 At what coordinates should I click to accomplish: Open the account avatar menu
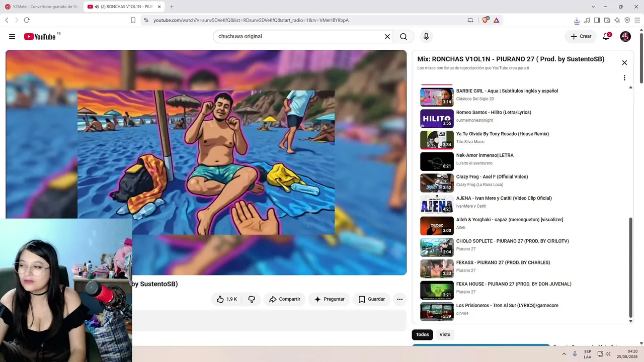[x=625, y=36]
